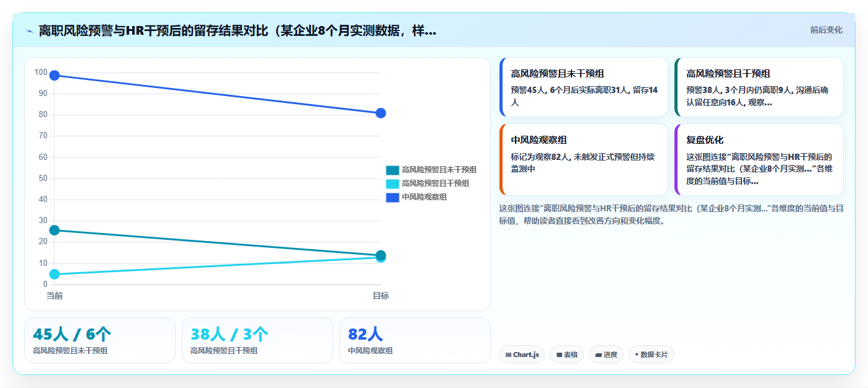The image size is (868, 388).
Task: Click the 45人 / 6个 stat card
Action: point(100,340)
